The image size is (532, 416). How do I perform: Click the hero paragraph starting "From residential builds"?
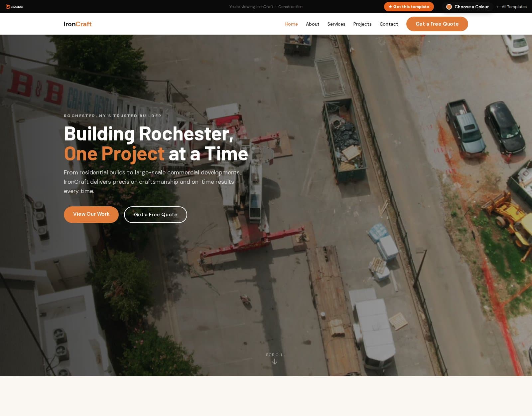click(x=152, y=182)
